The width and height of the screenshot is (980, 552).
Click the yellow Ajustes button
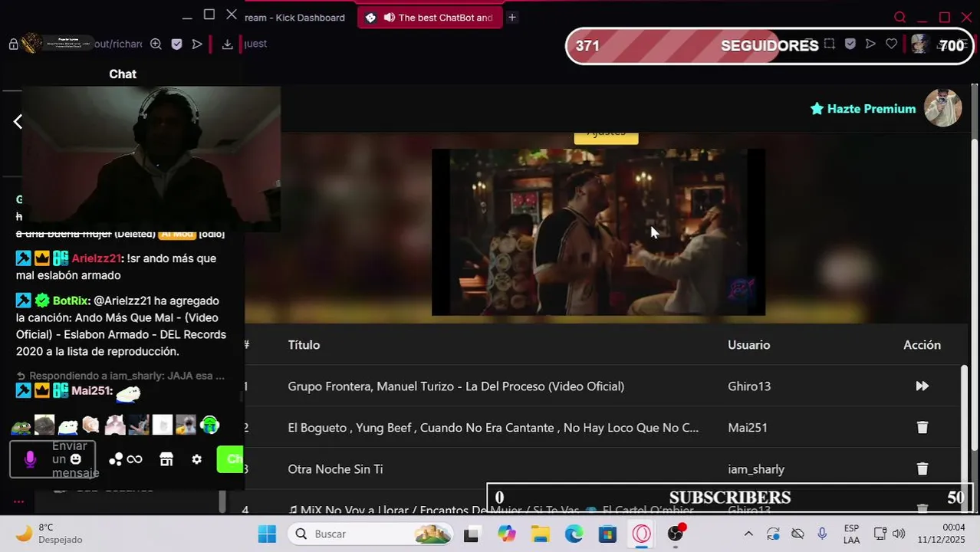tap(606, 135)
